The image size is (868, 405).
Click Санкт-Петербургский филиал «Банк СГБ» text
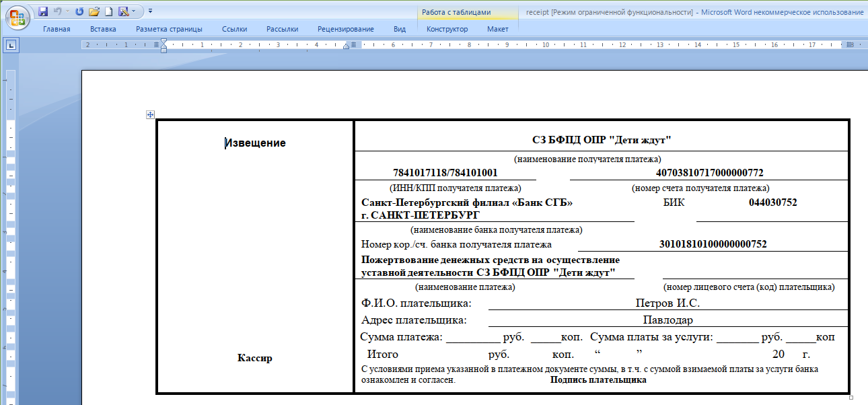click(x=467, y=202)
